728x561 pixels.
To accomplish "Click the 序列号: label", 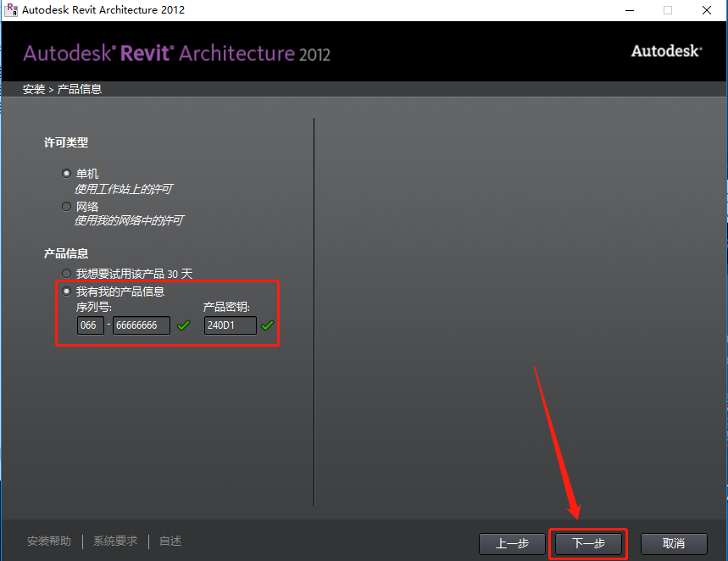I will 94,307.
